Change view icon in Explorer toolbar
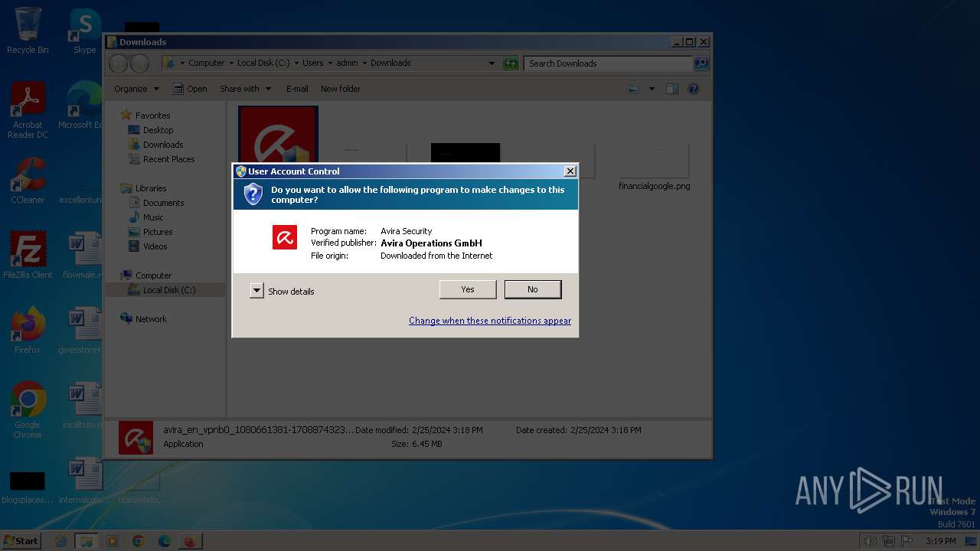 click(x=633, y=89)
